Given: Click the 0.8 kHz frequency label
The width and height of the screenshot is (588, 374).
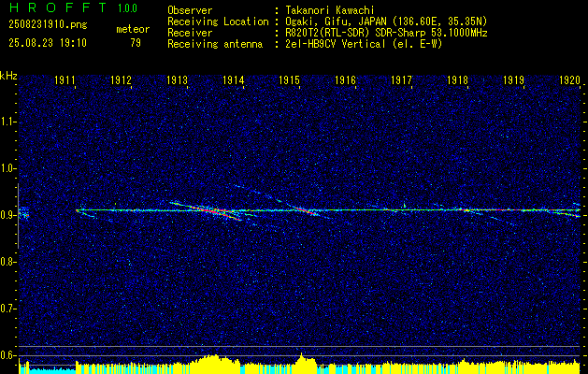Looking at the screenshot, I should pos(7,262).
